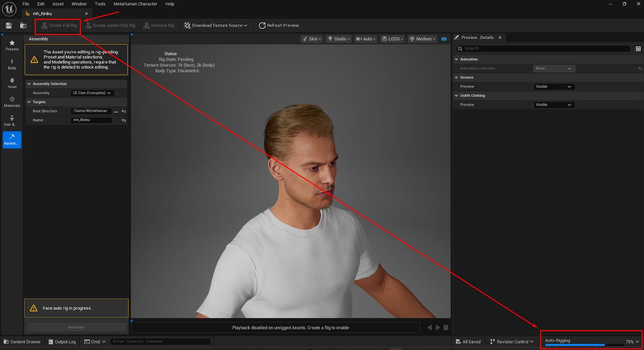The height and width of the screenshot is (350, 644).
Task: Open the Edit menu
Action: [x=41, y=4]
